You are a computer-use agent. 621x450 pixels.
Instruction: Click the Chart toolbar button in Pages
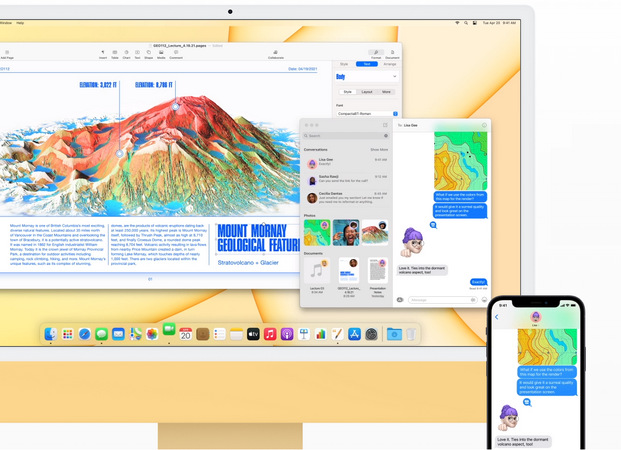(126, 55)
